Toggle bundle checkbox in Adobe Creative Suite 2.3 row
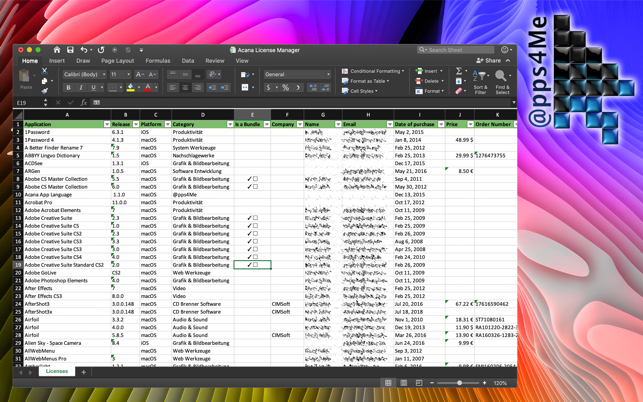 pyautogui.click(x=255, y=218)
